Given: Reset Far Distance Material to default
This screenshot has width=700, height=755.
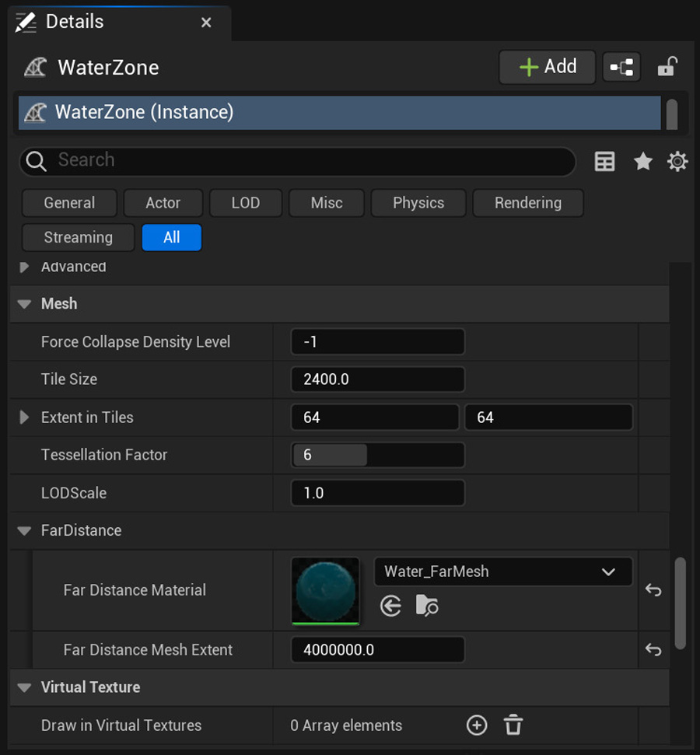Looking at the screenshot, I should [653, 591].
